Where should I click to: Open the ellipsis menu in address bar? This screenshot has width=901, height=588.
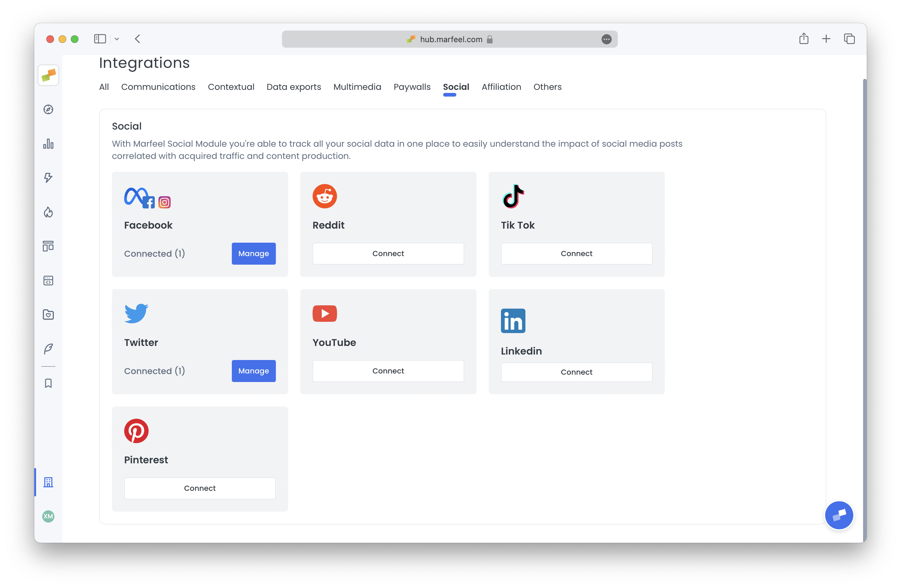click(606, 39)
